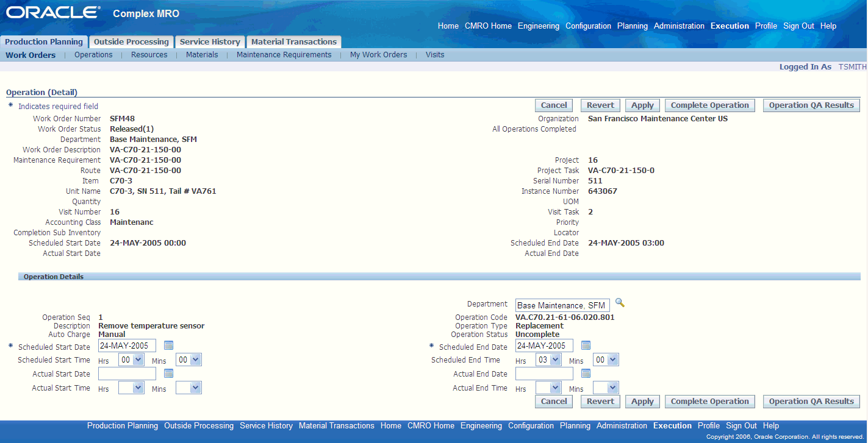Expand the Actual End Time Hrs dropdown
The image size is (868, 443).
pyautogui.click(x=548, y=388)
